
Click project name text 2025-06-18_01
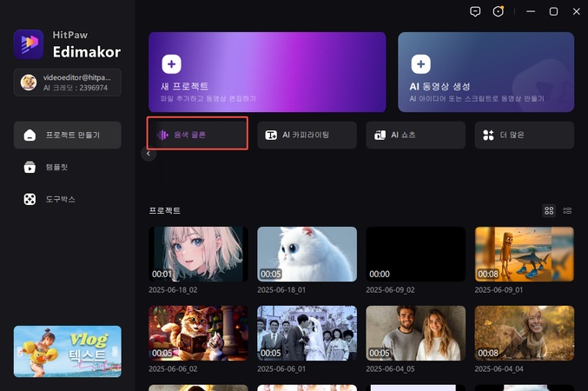coord(281,290)
